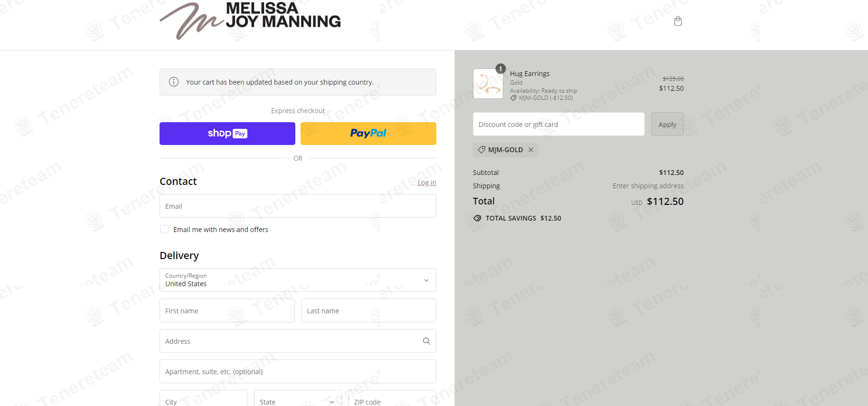Image resolution: width=868 pixels, height=406 pixels.
Task: Pay with Shop Pay express button
Action: point(227,134)
